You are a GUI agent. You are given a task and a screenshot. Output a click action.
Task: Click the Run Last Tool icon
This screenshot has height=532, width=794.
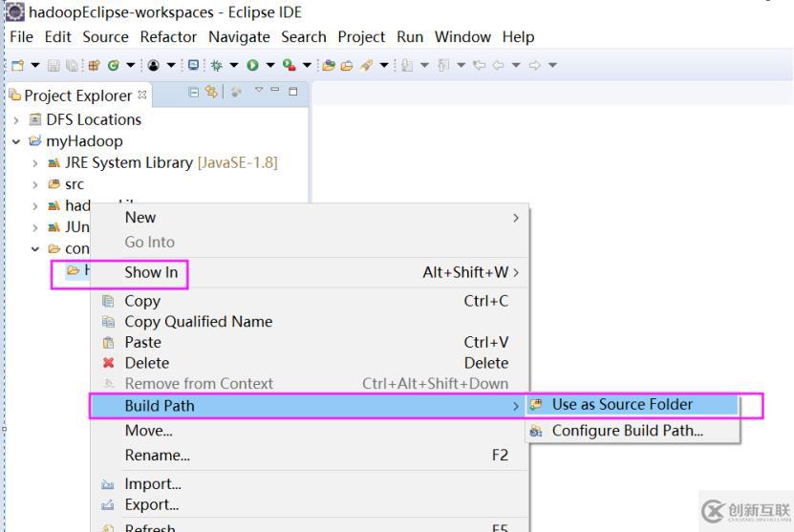click(290, 65)
